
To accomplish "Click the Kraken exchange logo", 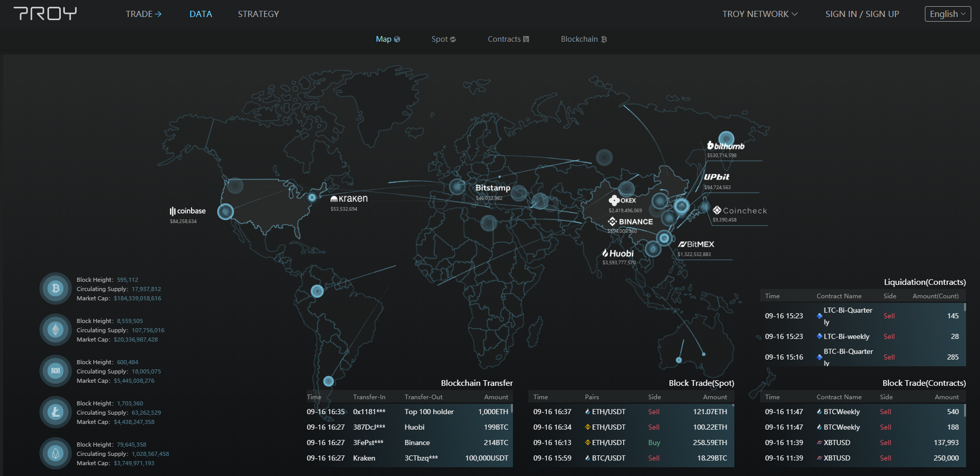I will coord(349,199).
